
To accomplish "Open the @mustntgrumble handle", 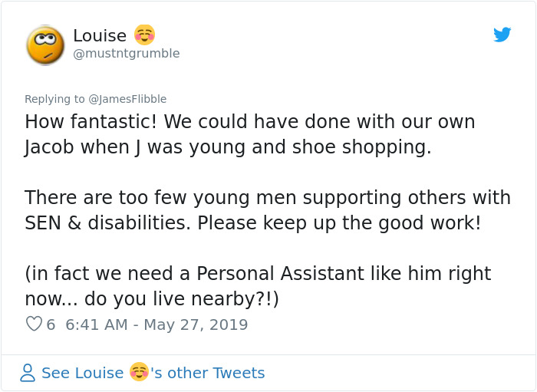I will [126, 54].
